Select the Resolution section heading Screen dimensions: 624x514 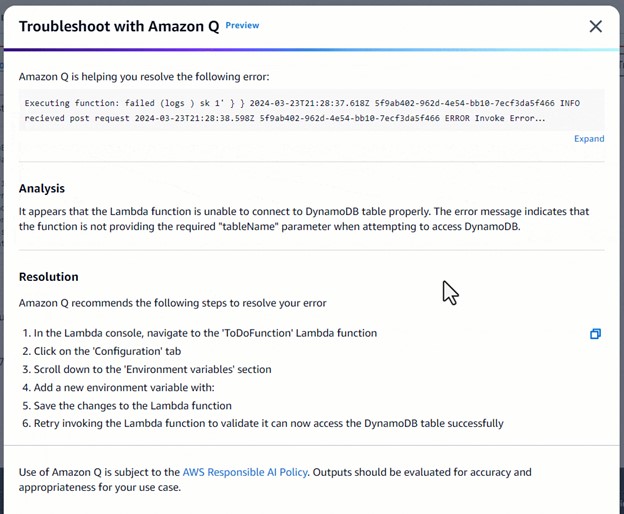pos(48,277)
